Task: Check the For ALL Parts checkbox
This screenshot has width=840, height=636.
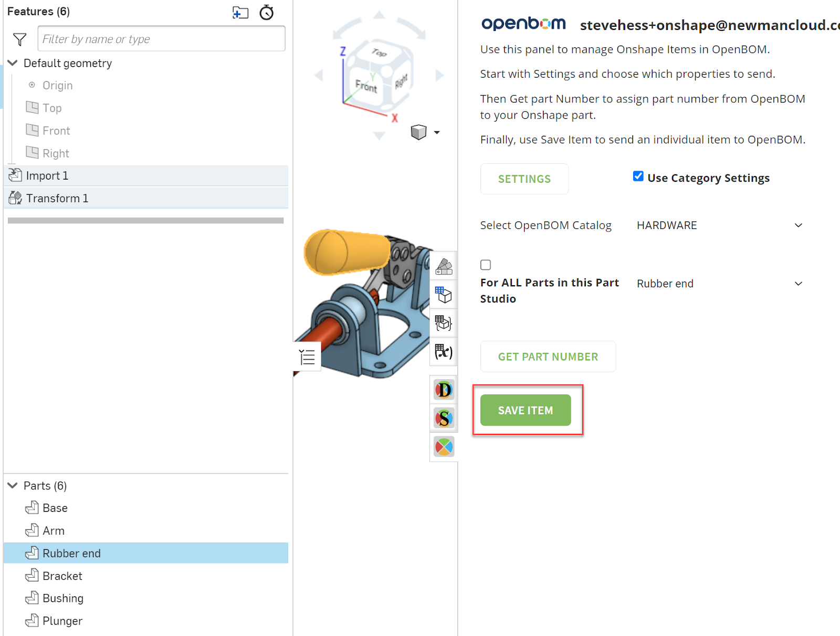Action: (x=486, y=265)
